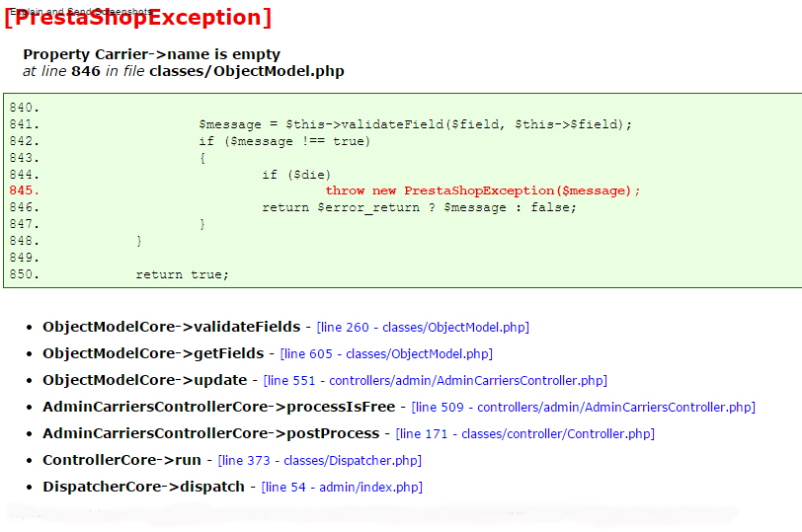Open link line 373 classes/Dispatcher.php

click(320, 460)
